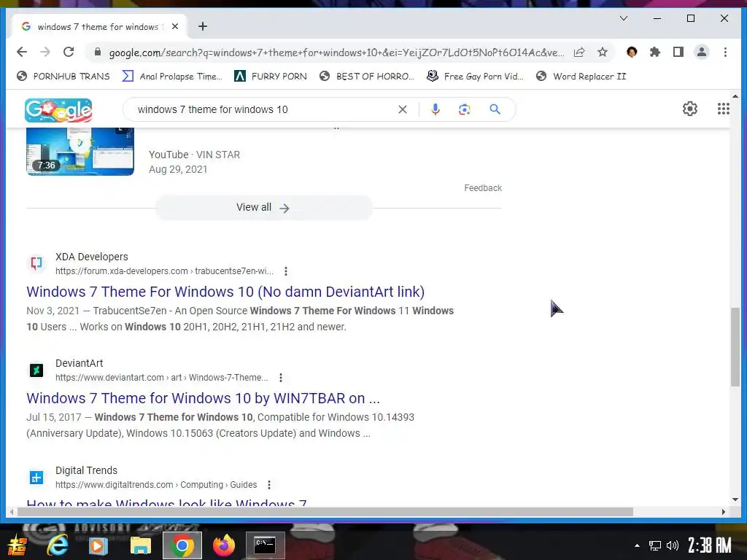Viewport: 747px width, 560px height.
Task: Click the Start button on the taskbar
Action: 18,545
